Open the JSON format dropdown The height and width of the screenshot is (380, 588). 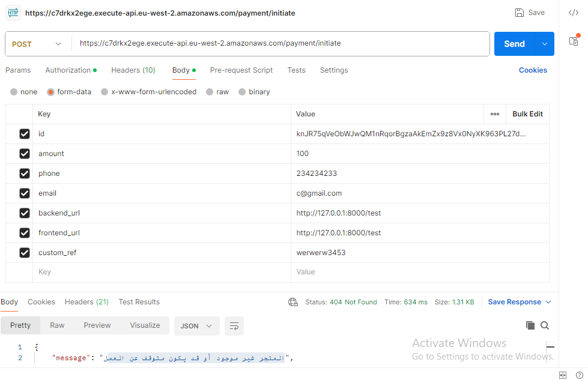pyautogui.click(x=196, y=325)
